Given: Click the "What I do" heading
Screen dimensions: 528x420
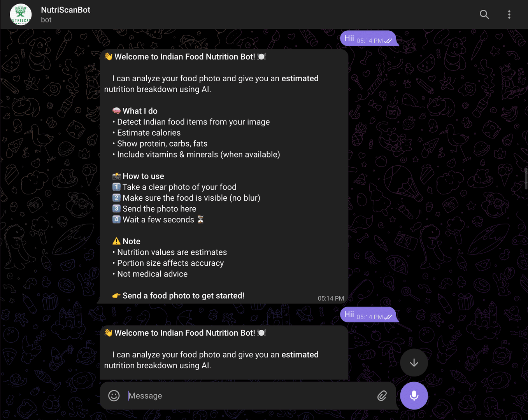Looking at the screenshot, I should 140,111.
